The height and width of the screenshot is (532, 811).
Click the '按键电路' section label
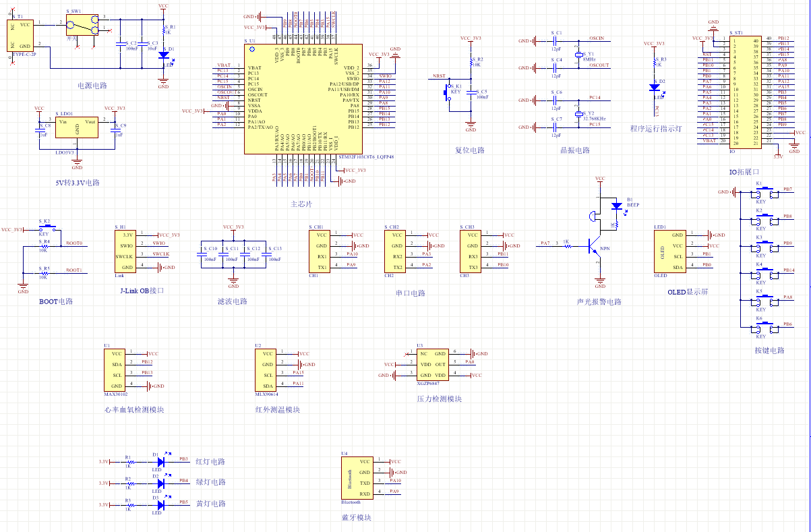click(769, 351)
